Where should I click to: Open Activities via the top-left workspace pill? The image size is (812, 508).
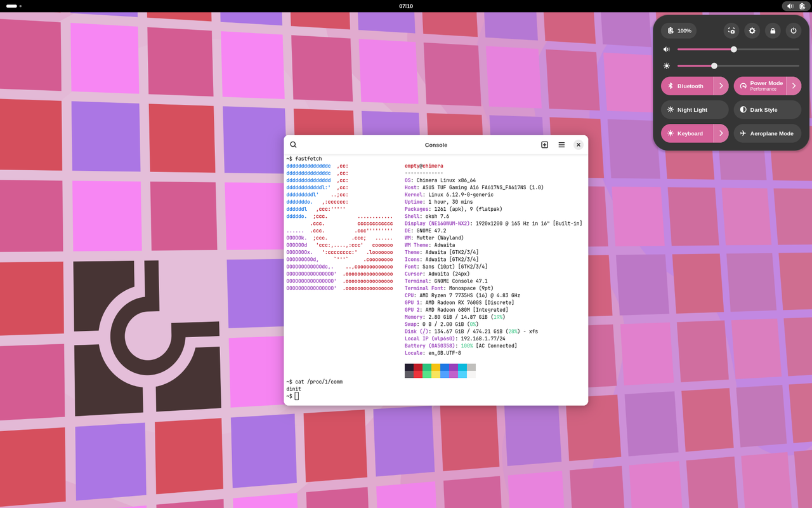(x=12, y=6)
